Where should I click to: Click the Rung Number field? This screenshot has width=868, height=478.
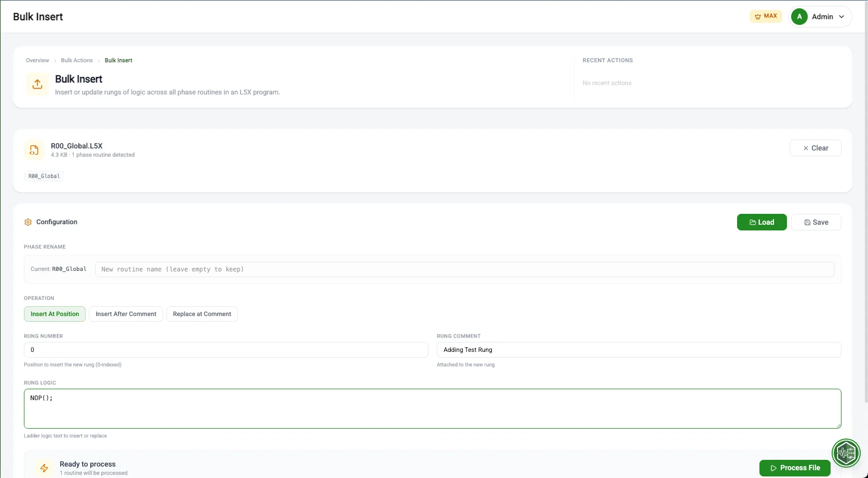click(226, 350)
